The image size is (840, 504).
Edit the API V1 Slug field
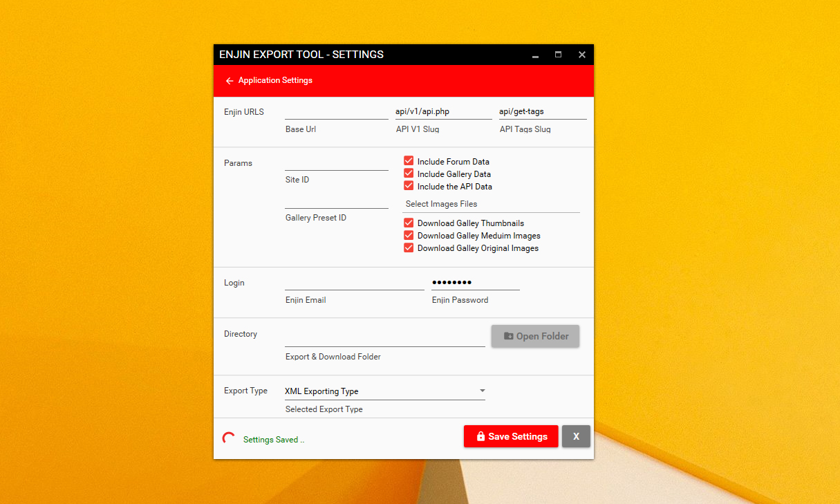coord(443,112)
